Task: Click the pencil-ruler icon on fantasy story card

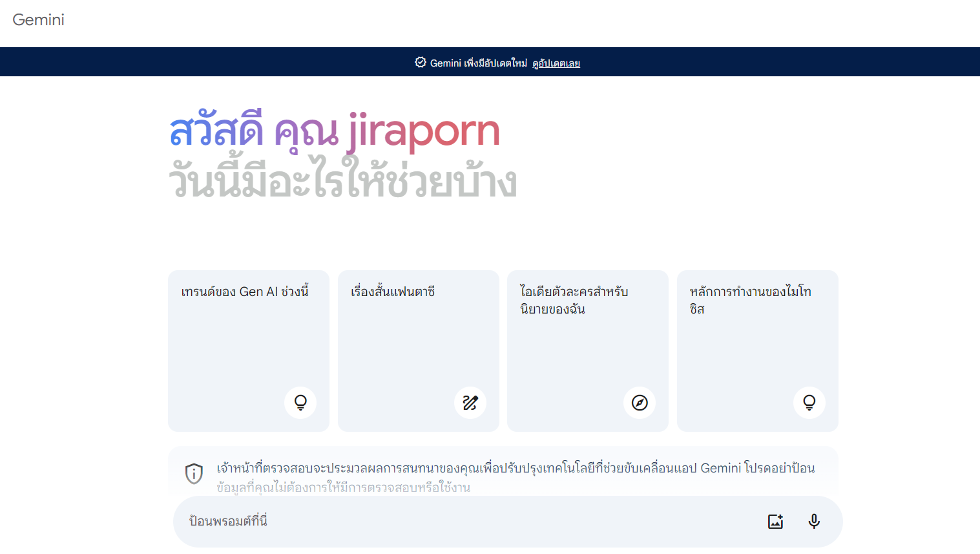Action: tap(470, 403)
